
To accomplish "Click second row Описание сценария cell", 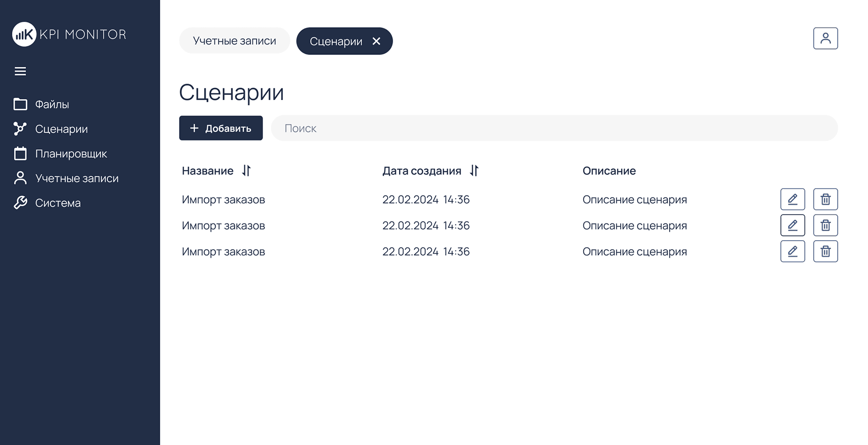I will [635, 225].
